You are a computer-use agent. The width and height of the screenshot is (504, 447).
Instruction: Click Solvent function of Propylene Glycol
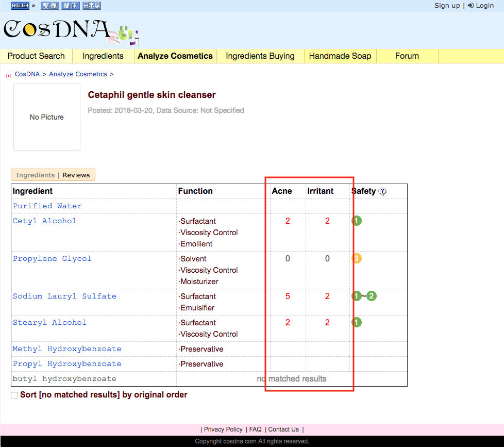(193, 258)
